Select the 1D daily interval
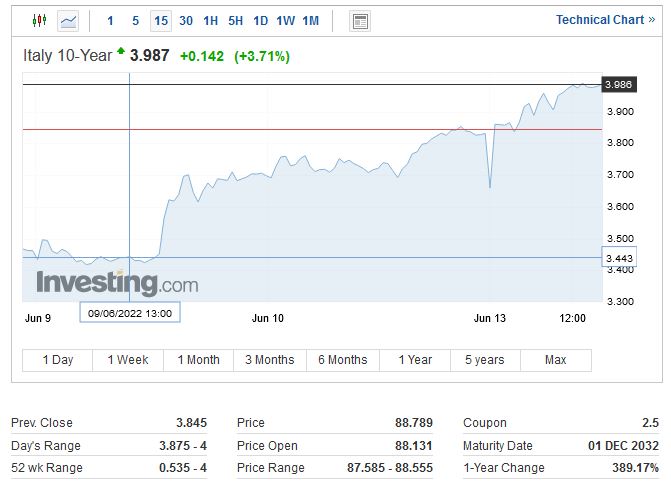 point(260,20)
